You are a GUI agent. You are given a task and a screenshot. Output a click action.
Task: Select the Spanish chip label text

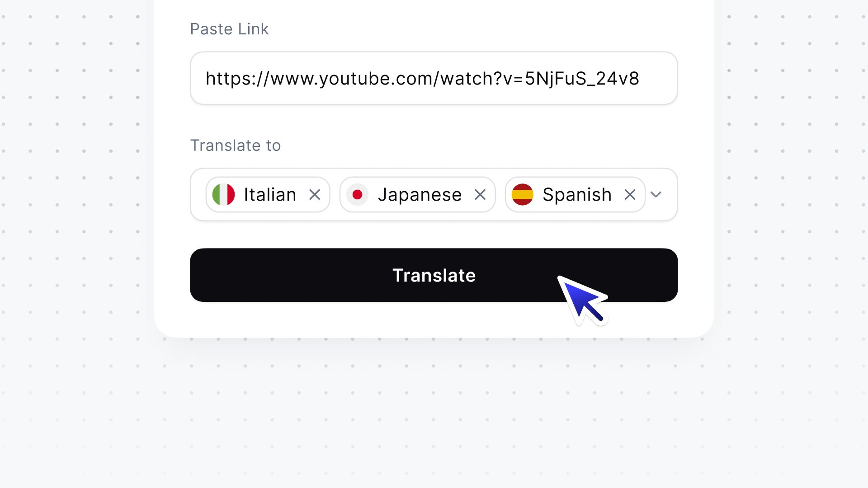pyautogui.click(x=577, y=195)
